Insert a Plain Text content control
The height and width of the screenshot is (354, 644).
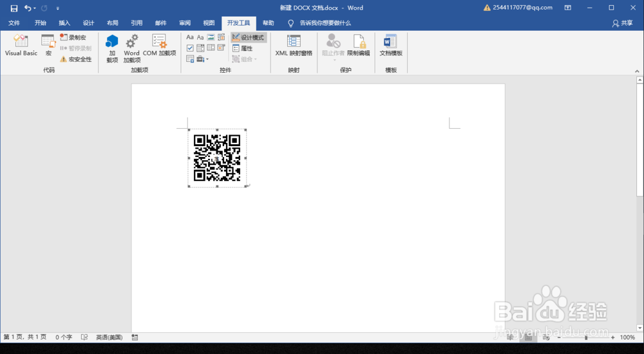pos(200,37)
